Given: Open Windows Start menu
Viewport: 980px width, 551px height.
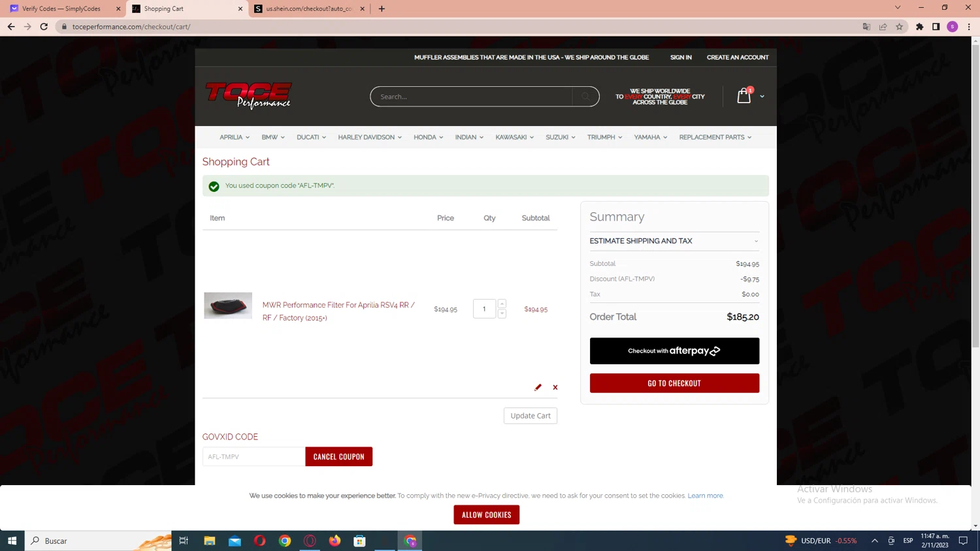Looking at the screenshot, I should [x=12, y=541].
